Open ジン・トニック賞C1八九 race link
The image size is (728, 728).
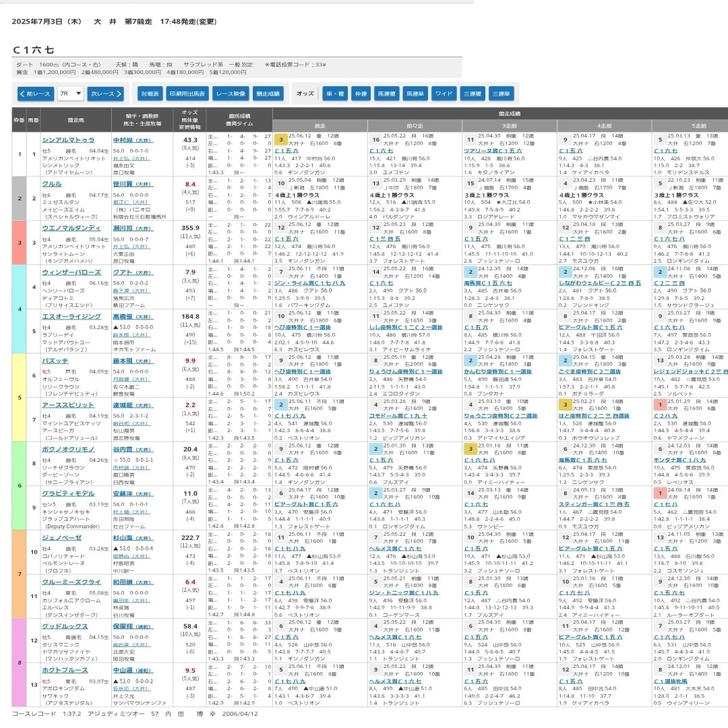404,593
